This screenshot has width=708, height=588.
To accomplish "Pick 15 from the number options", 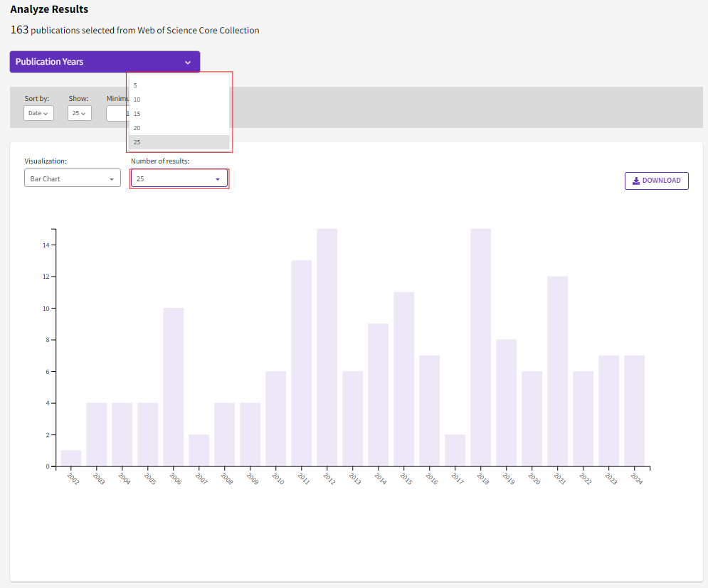I will coord(179,114).
